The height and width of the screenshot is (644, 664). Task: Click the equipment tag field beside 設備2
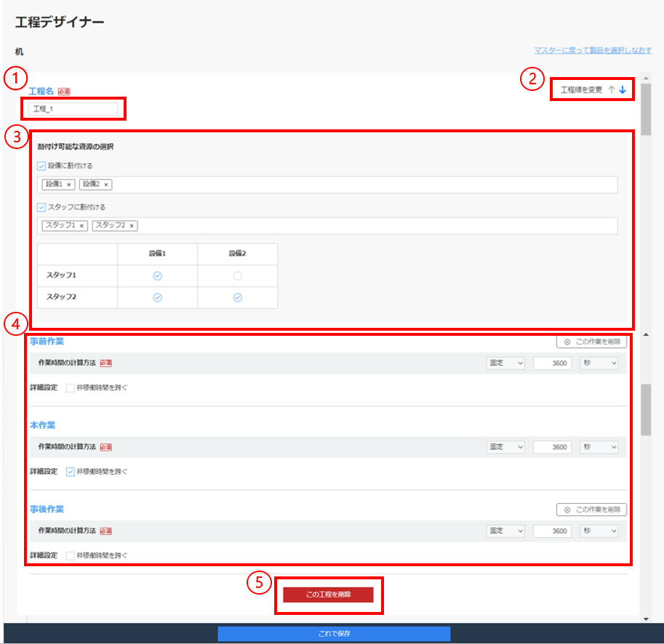[x=327, y=185]
